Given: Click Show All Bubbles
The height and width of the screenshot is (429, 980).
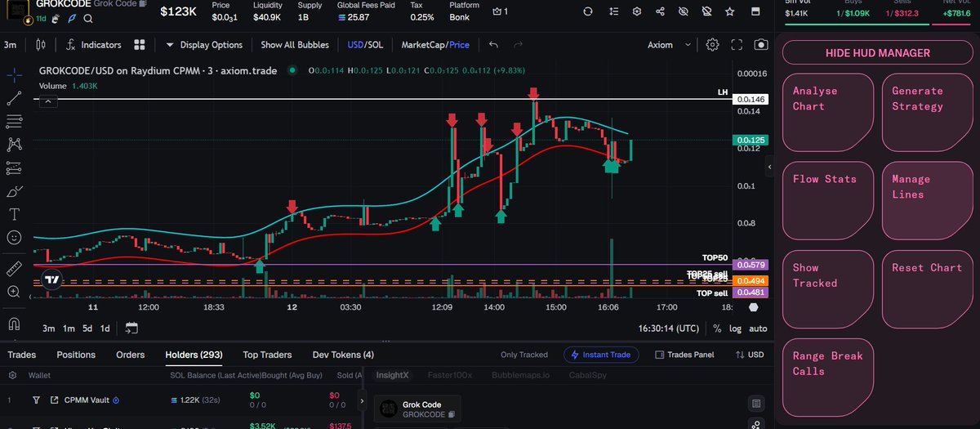Looking at the screenshot, I should pyautogui.click(x=295, y=45).
